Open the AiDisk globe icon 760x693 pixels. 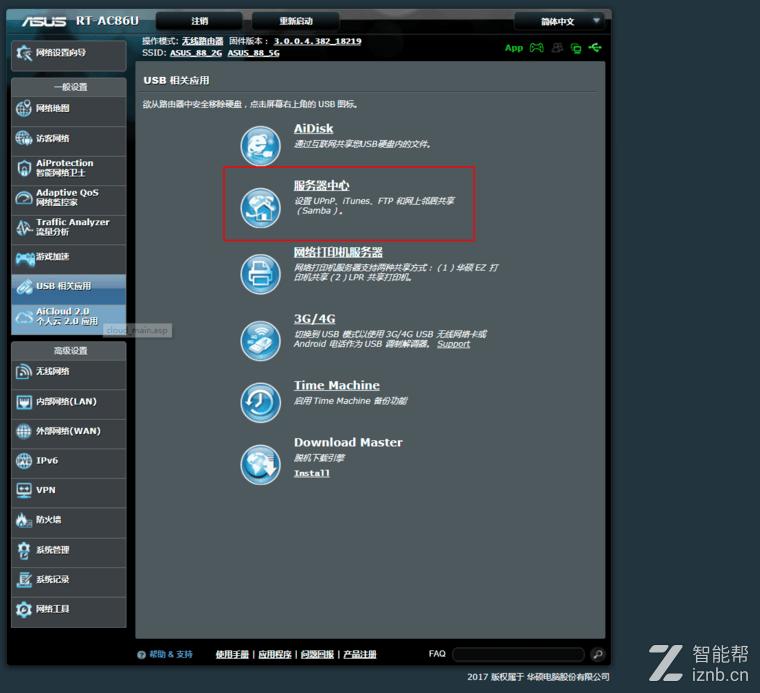[260, 146]
